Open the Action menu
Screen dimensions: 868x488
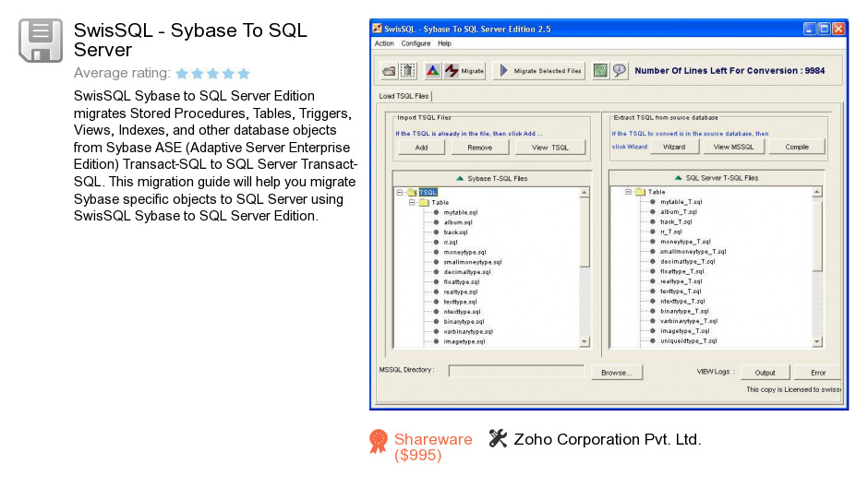click(x=384, y=43)
